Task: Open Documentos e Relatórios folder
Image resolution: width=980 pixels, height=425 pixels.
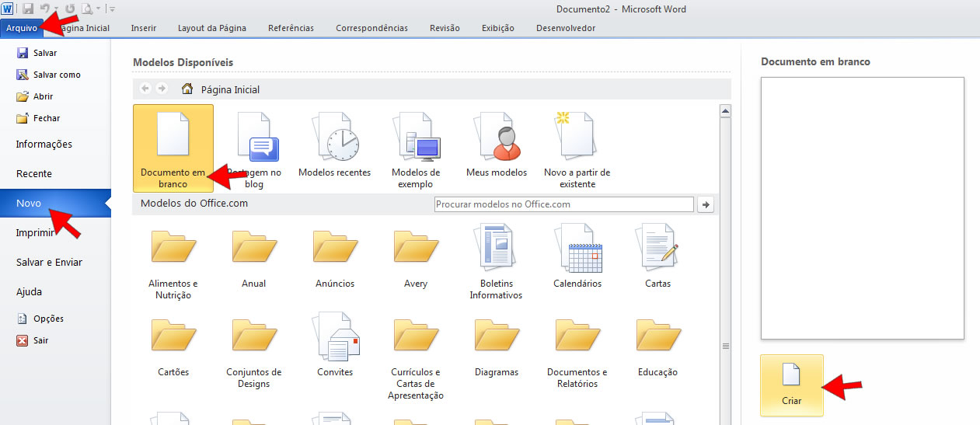Action: 577,351
